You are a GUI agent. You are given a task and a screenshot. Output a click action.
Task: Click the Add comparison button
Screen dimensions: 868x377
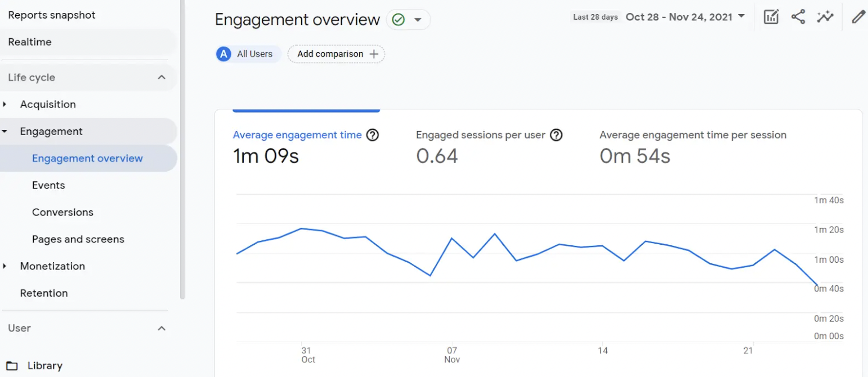tap(337, 54)
